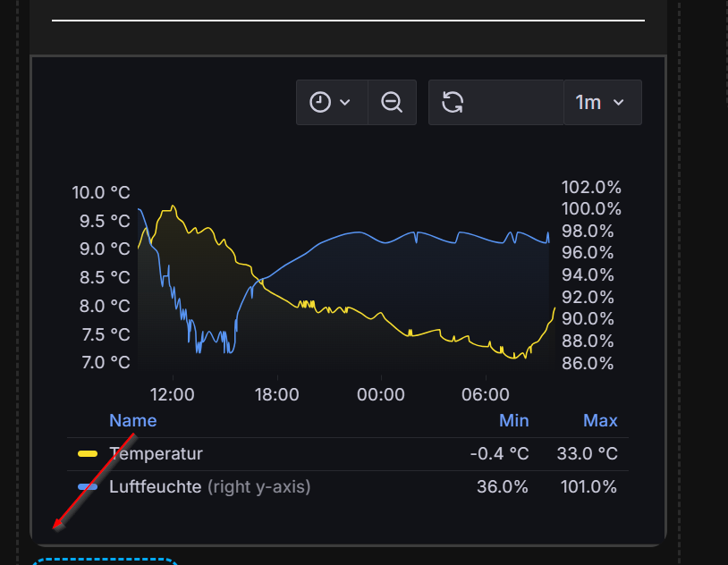The image size is (728, 565).
Task: Sort the legend by Name column
Action: tap(132, 420)
